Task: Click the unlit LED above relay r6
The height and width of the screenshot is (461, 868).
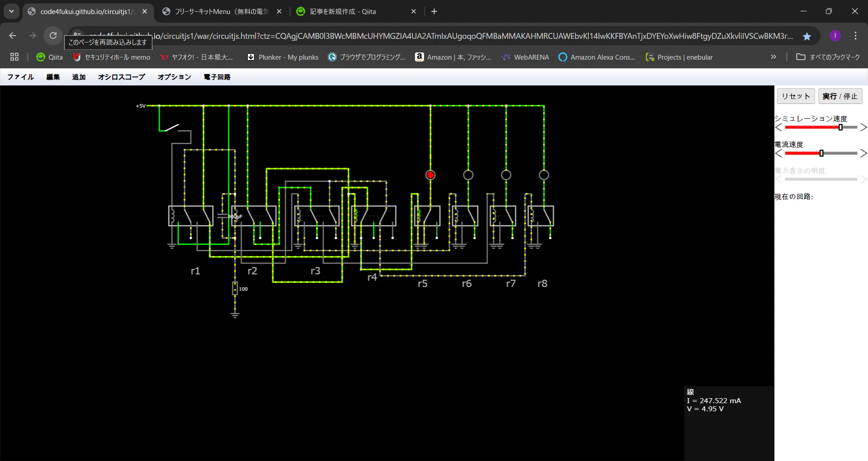Action: click(x=468, y=175)
